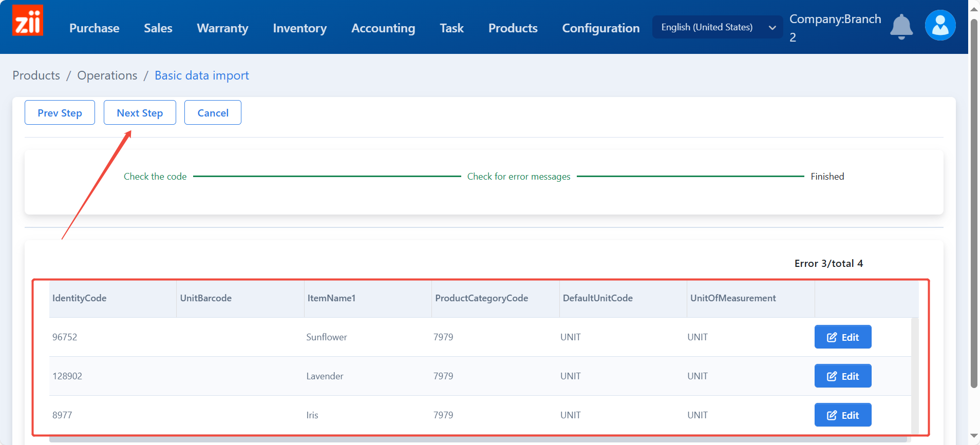Click the page vertical scrollbar
The height and width of the screenshot is (445, 980).
974,205
